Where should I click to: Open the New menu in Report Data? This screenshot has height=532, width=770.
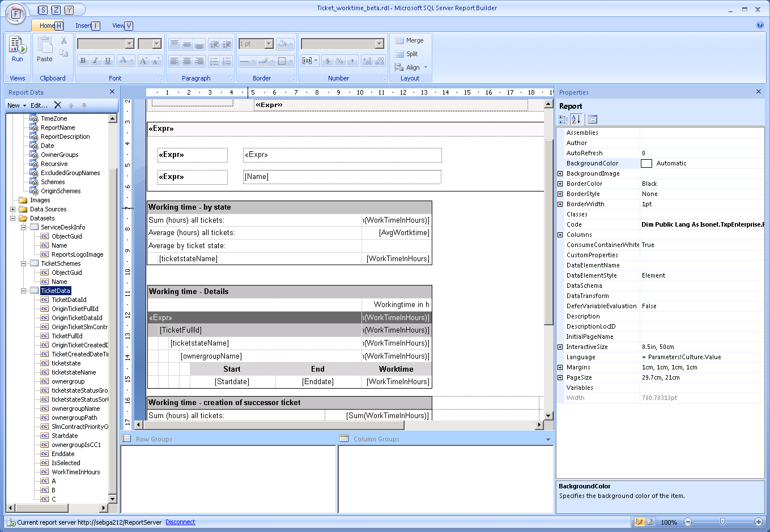point(16,105)
